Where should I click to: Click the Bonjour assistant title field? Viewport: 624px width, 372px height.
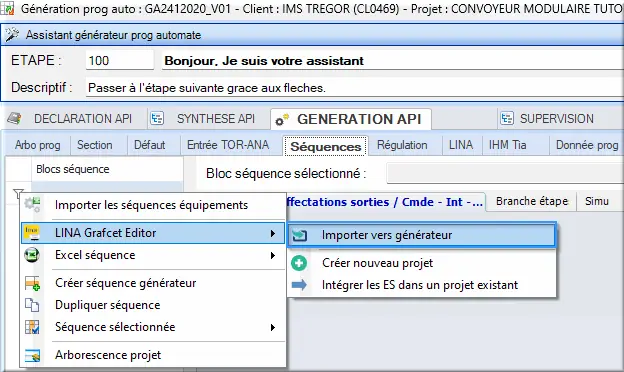(393, 60)
